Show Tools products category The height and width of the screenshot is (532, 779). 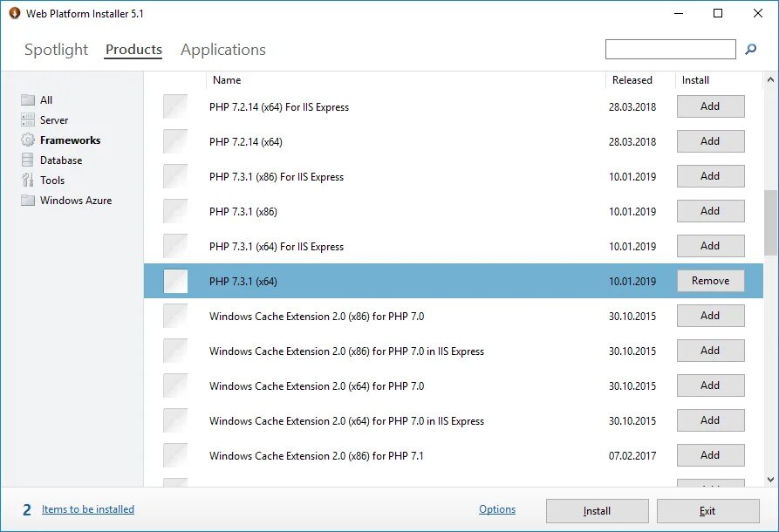pos(52,180)
